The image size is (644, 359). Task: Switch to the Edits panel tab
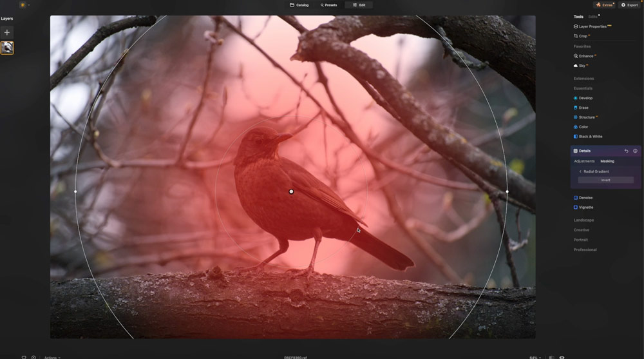coord(592,17)
